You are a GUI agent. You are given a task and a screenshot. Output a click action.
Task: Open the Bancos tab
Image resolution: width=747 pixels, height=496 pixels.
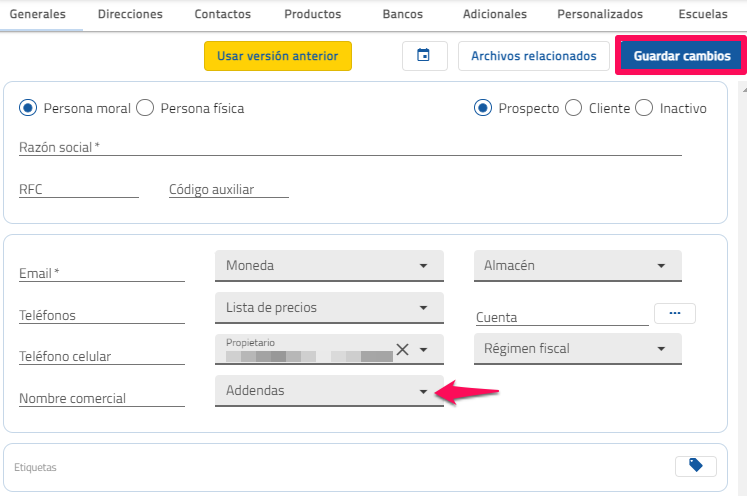point(402,15)
